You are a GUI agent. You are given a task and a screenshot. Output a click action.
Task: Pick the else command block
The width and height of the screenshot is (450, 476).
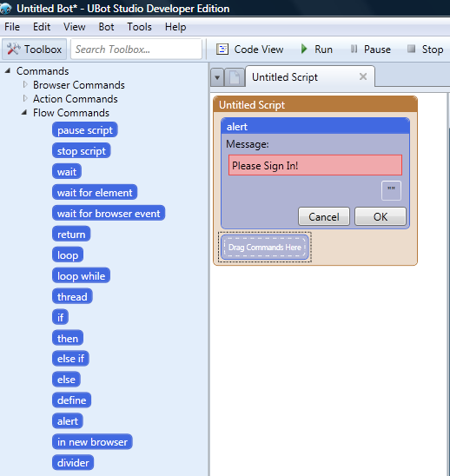click(x=66, y=380)
